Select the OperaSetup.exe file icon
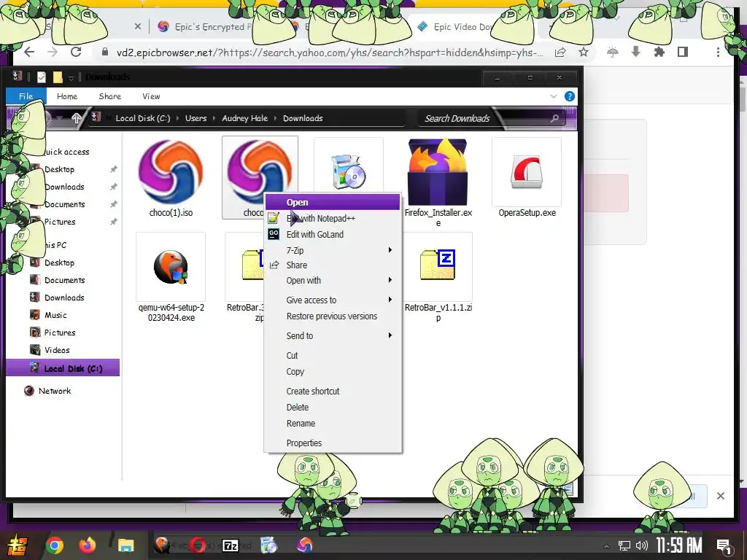 coord(527,171)
